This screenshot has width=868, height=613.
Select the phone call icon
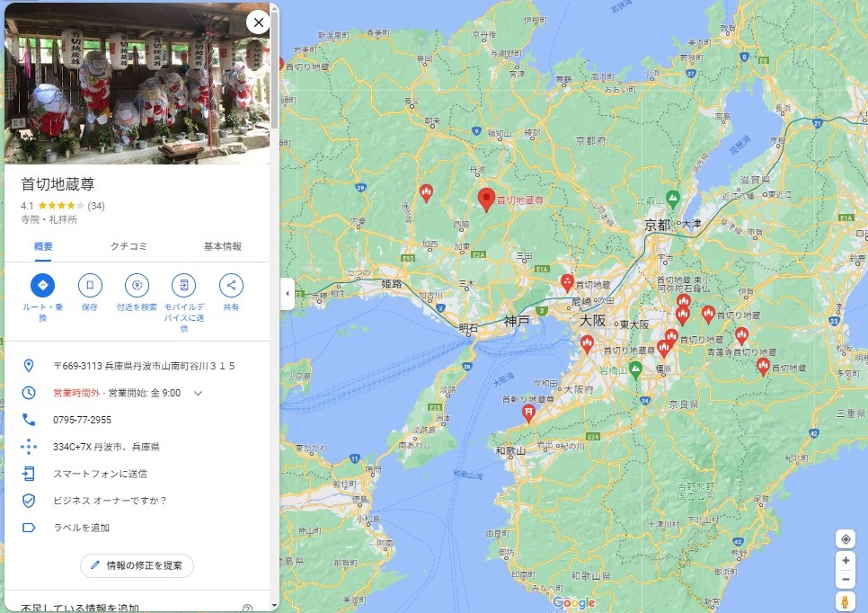(x=29, y=420)
